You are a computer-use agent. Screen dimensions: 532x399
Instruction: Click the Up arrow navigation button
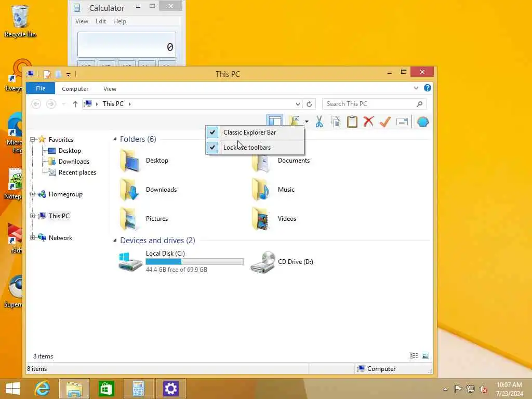tap(75, 104)
